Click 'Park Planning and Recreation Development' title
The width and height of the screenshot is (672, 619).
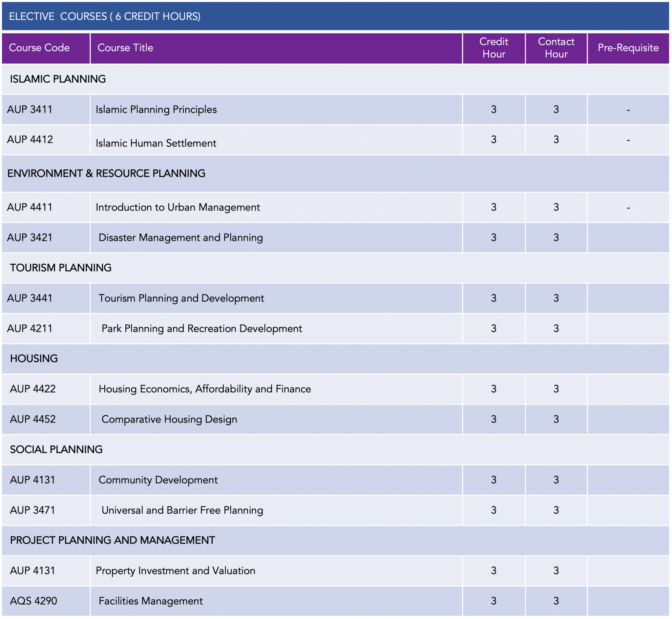[x=202, y=329]
